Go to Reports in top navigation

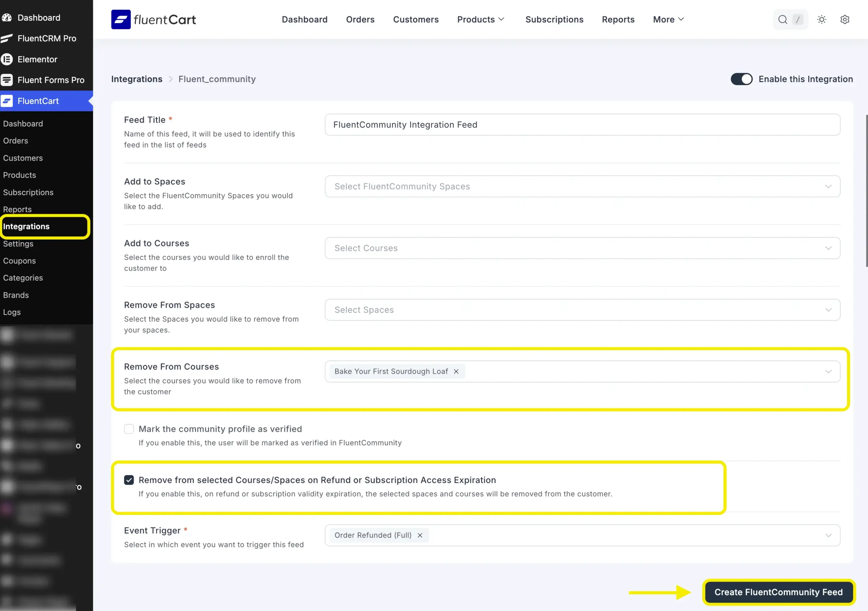(618, 19)
